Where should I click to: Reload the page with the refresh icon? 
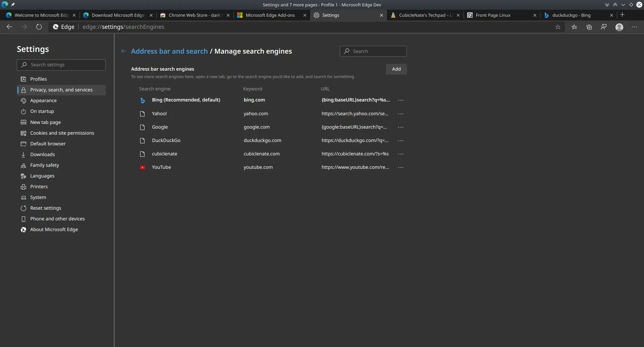39,27
